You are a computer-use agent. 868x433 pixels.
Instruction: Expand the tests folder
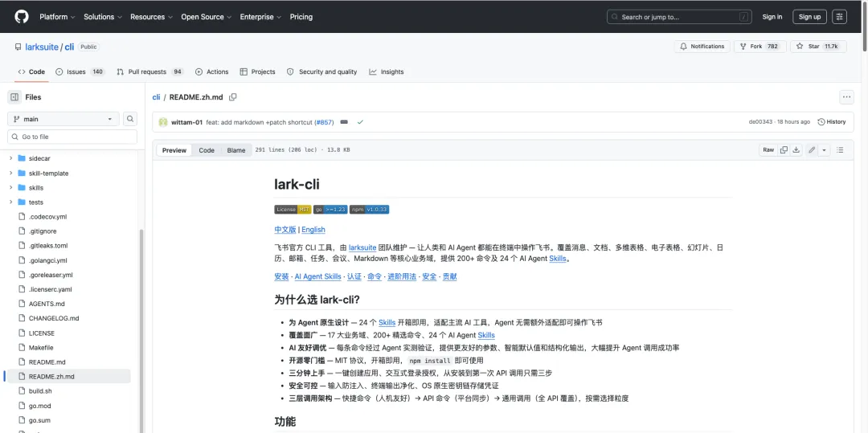10,202
